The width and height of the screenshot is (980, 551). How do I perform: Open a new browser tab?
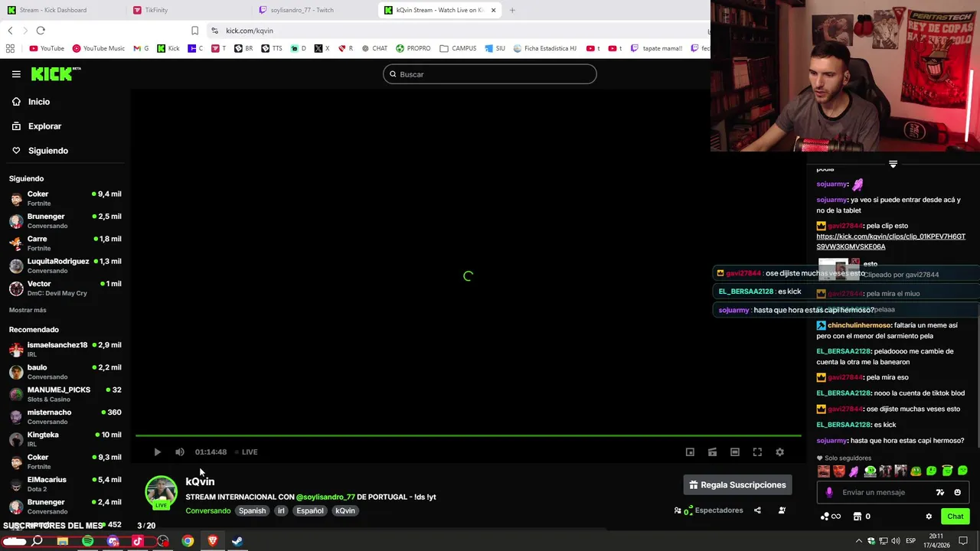coord(512,10)
